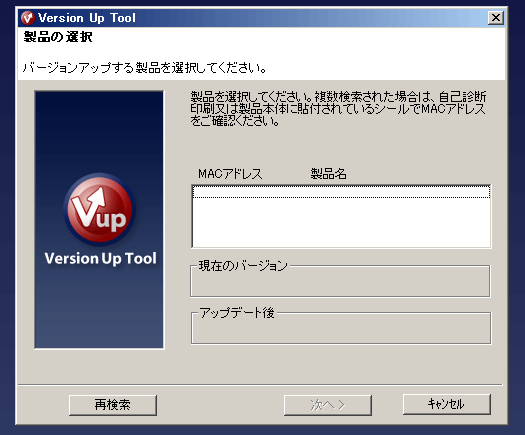Click the Version Up Tool banner text
The image size is (525, 435).
click(100, 259)
